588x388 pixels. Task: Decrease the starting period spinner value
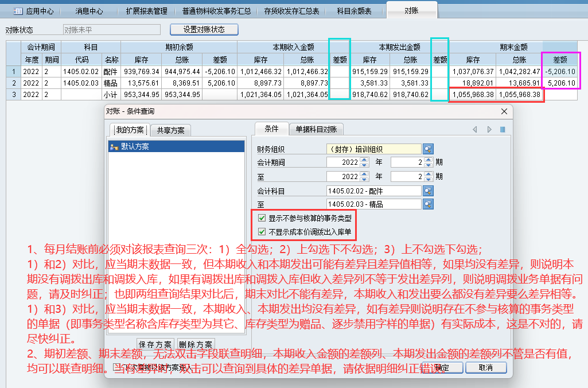tap(429, 165)
